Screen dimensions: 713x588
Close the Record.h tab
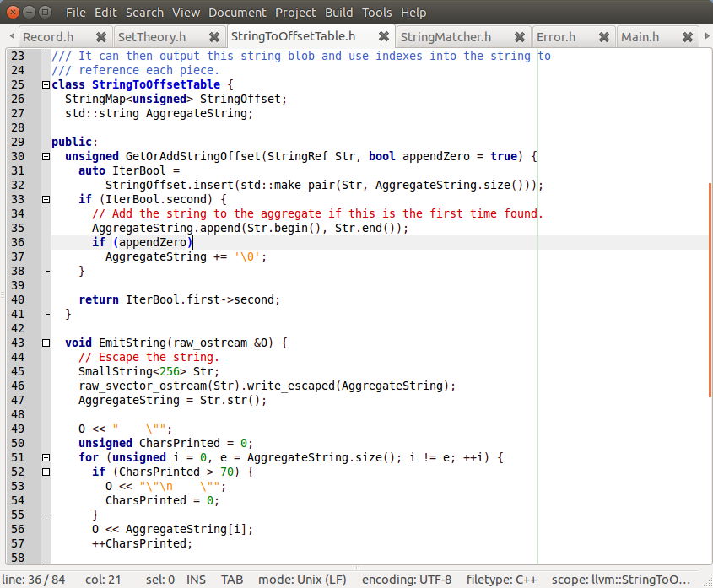101,37
